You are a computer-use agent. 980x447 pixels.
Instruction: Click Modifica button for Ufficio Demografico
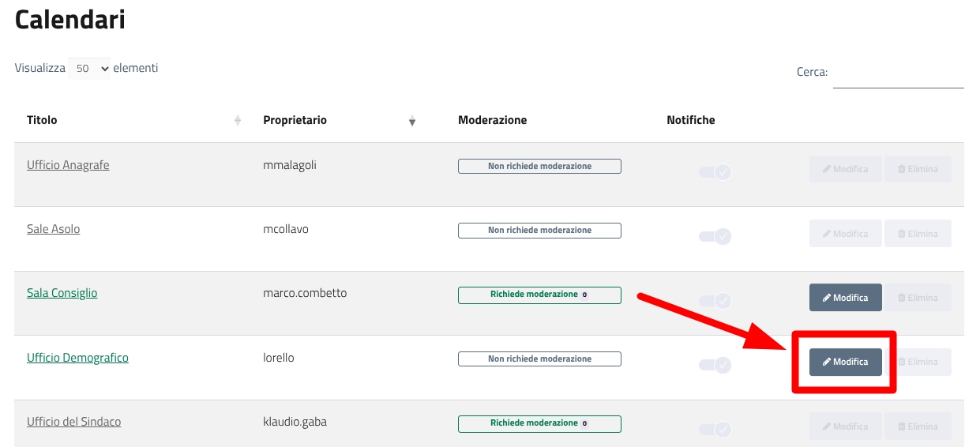tap(845, 362)
